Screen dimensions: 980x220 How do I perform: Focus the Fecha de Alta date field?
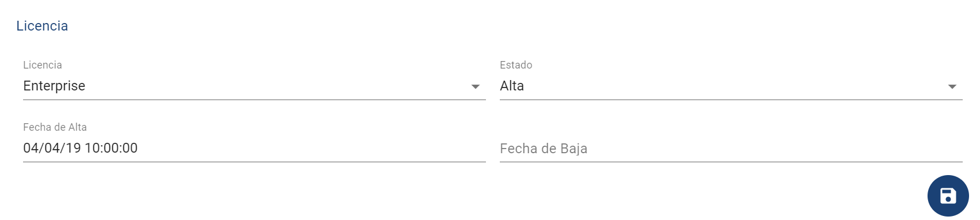254,148
